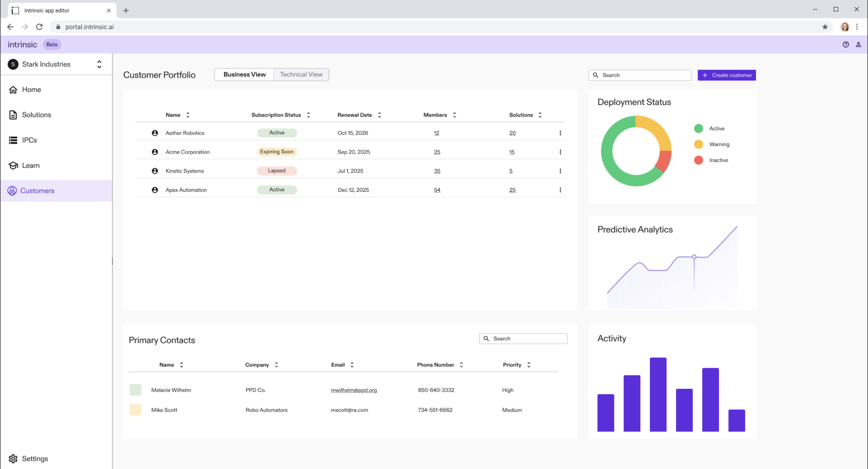Open the help icon in the top bar
Viewport: 868px width, 469px height.
(846, 44)
